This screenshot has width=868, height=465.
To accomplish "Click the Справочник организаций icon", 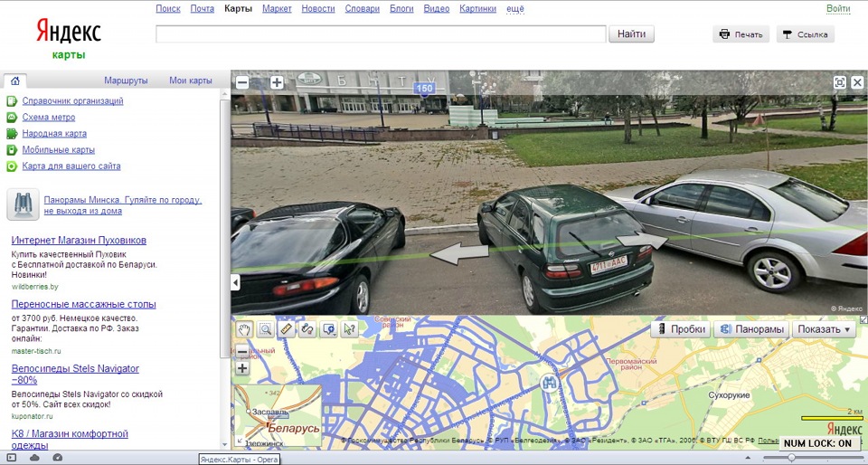I will point(12,101).
